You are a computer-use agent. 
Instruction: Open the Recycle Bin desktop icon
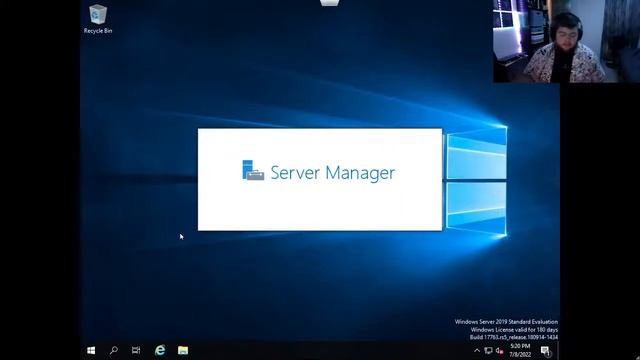point(98,19)
